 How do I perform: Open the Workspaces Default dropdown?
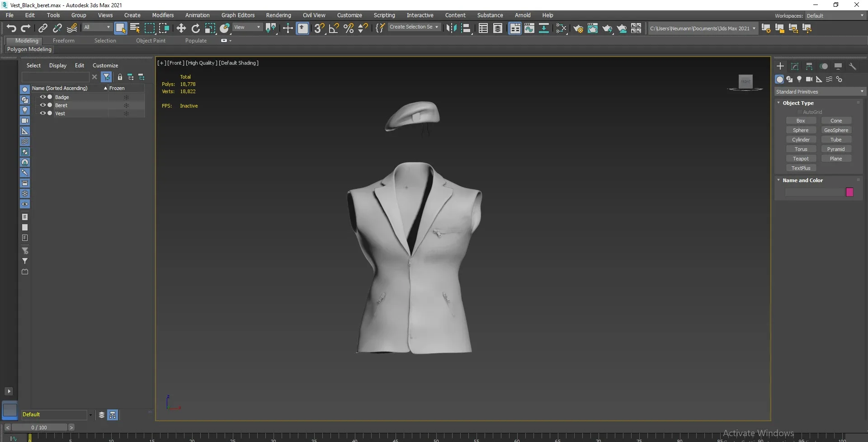click(x=835, y=16)
